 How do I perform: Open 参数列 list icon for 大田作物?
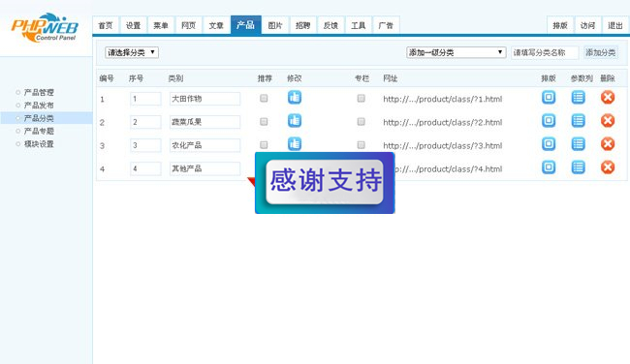(579, 98)
